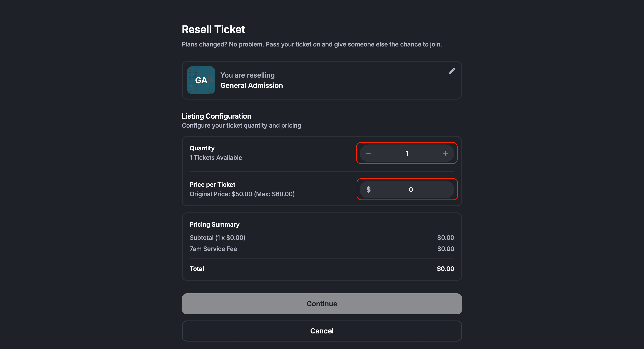This screenshot has width=644, height=349.
Task: Click the Subtotal row amount
Action: [445, 238]
